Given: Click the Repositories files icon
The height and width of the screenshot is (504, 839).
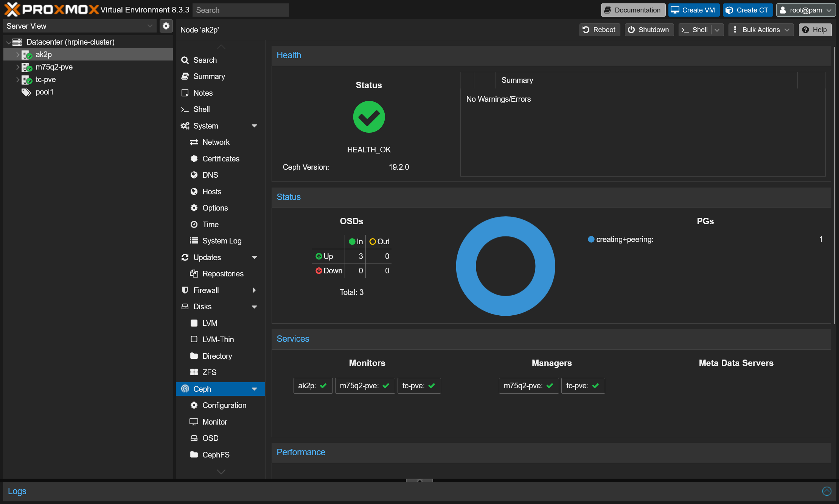Looking at the screenshot, I should point(194,274).
